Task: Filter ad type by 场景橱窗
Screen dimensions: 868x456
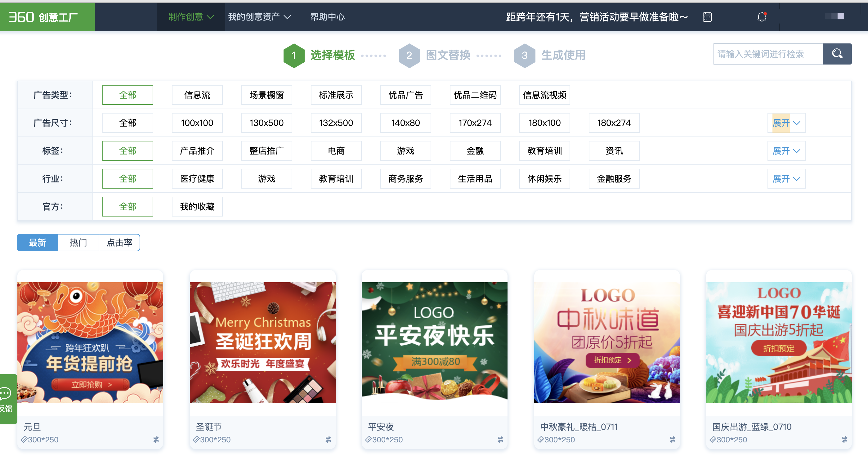Action: 266,95
